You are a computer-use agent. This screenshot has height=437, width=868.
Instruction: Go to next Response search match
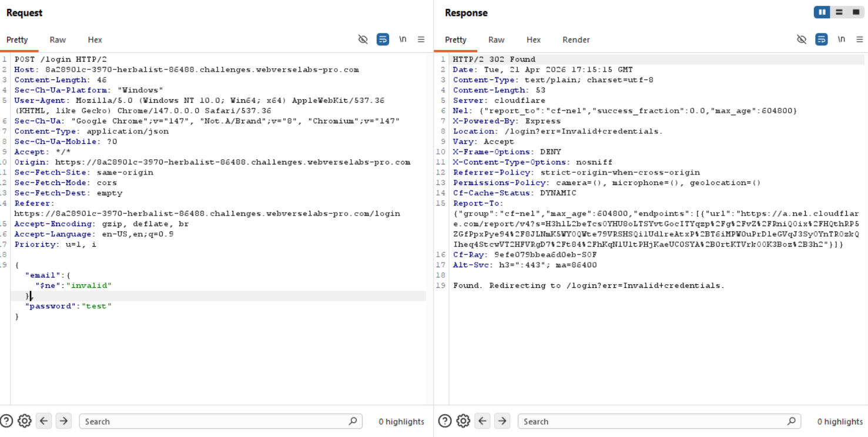coord(502,421)
